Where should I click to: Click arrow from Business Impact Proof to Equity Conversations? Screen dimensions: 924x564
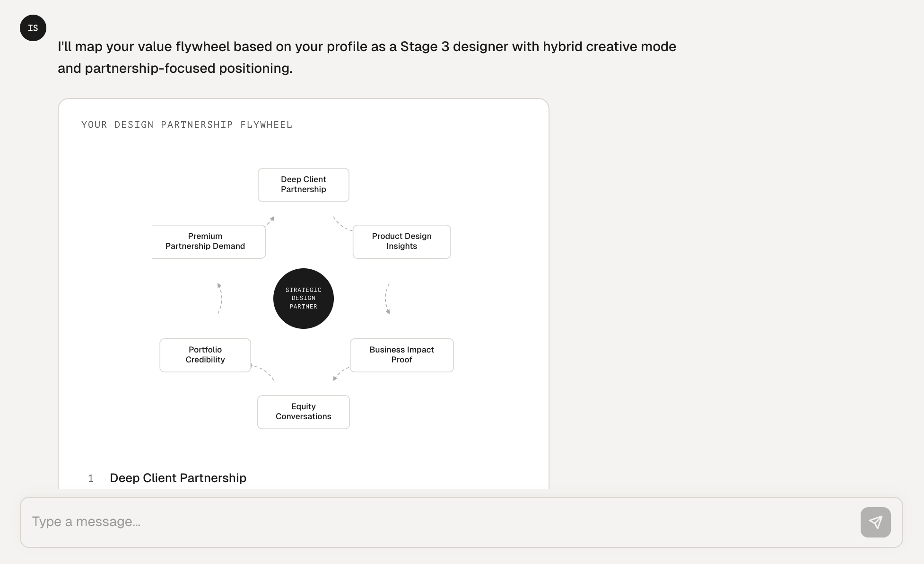point(340,373)
